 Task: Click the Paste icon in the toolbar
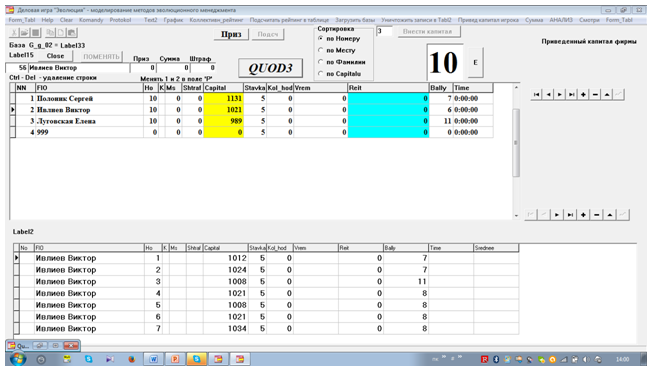point(72,32)
